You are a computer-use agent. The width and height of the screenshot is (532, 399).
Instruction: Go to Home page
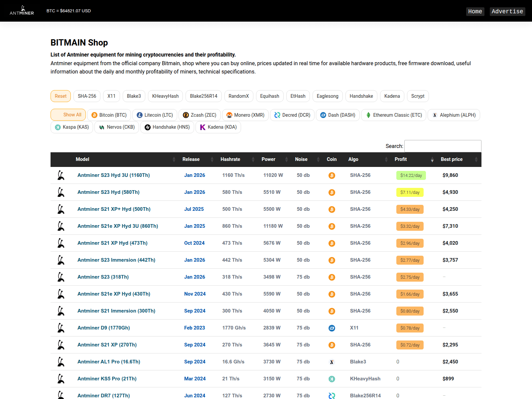click(475, 11)
